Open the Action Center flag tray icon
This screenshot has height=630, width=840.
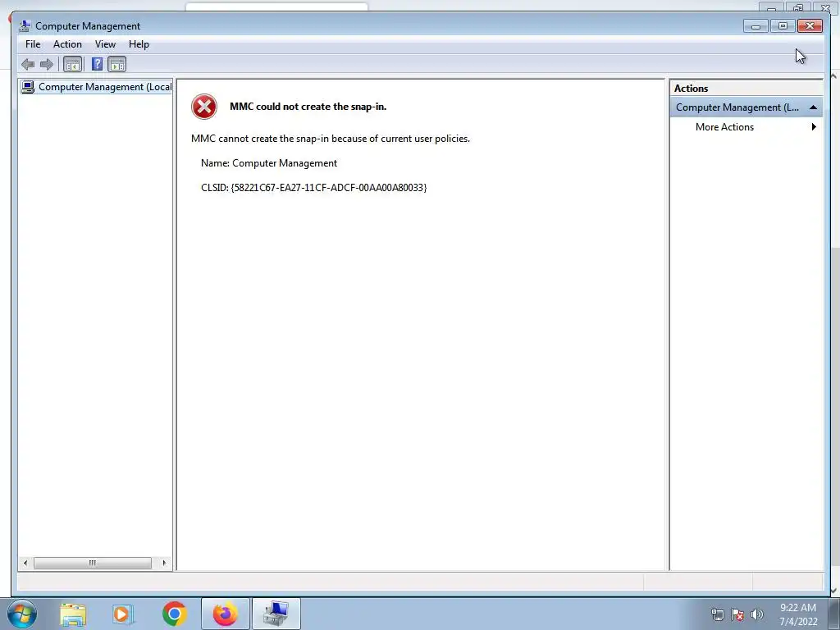pyautogui.click(x=737, y=614)
